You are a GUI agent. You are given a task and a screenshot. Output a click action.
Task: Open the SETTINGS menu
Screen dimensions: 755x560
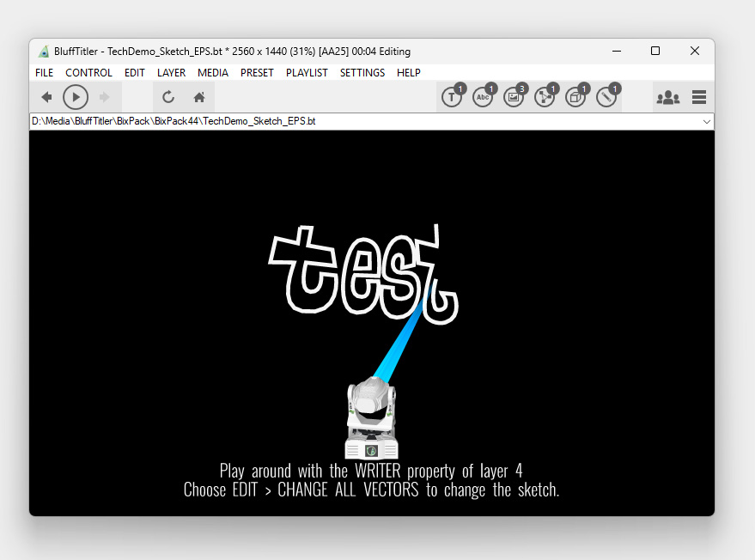362,73
